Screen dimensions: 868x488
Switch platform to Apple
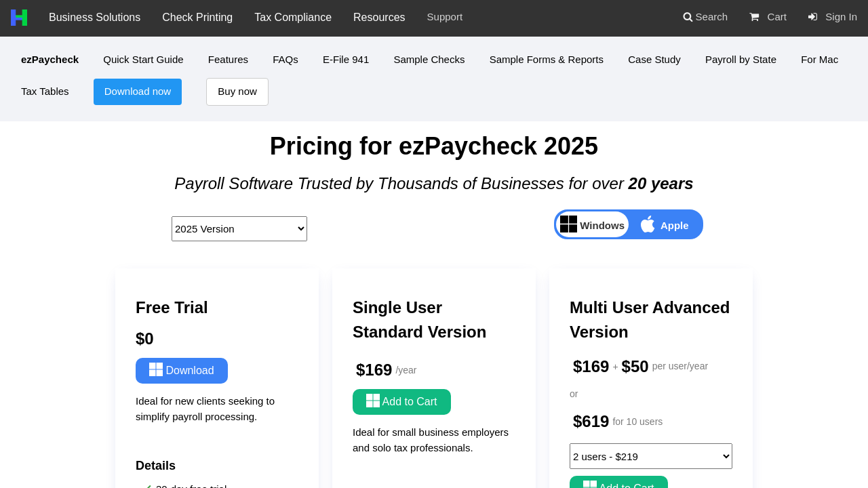(665, 224)
